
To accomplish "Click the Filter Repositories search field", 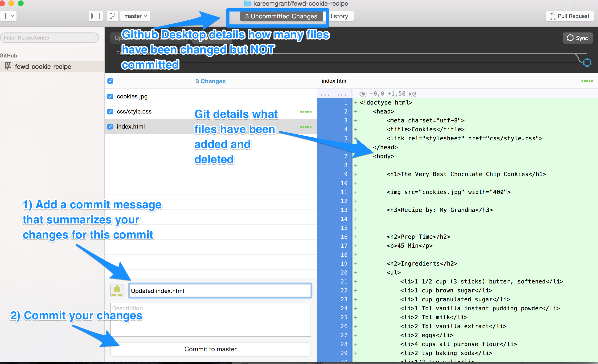I will pyautogui.click(x=49, y=38).
